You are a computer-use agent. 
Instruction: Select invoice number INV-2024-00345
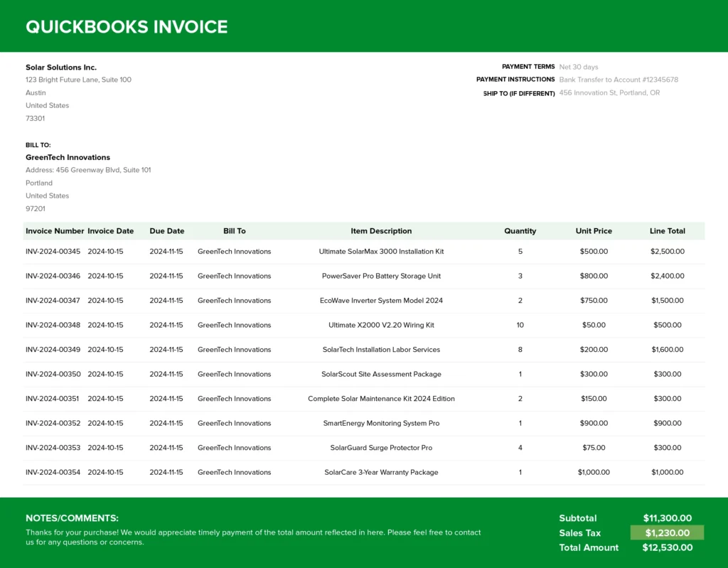53,251
